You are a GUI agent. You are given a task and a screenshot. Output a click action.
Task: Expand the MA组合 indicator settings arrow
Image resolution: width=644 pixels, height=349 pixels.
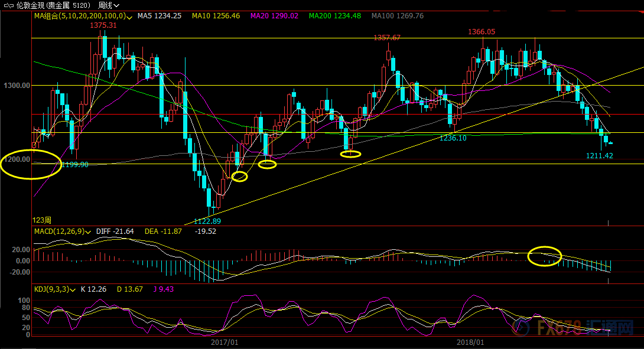tap(129, 17)
